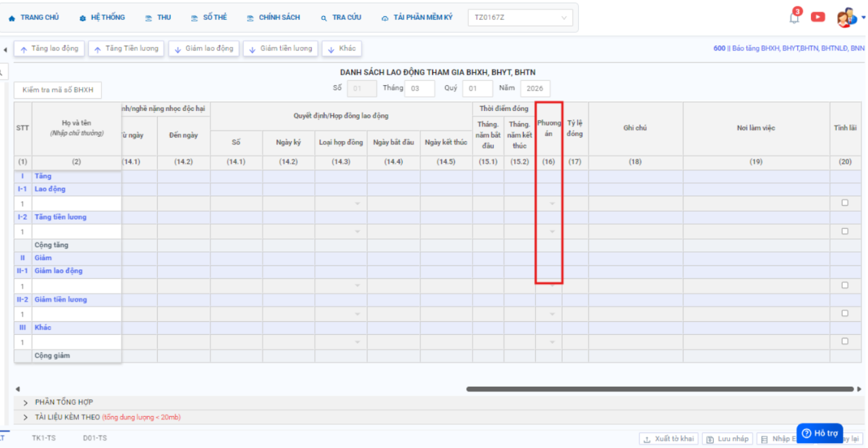Tick Tính lãi checkbox in Lao động row

pyautogui.click(x=845, y=203)
